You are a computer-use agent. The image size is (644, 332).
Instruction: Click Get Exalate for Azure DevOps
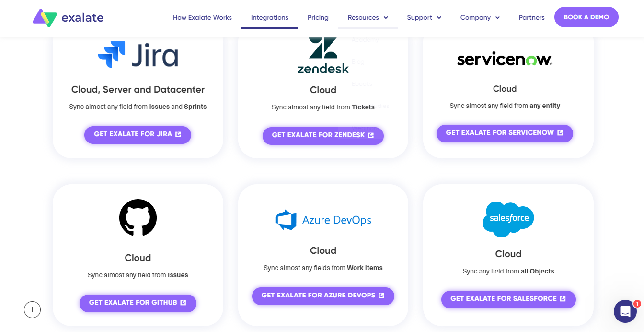323,296
